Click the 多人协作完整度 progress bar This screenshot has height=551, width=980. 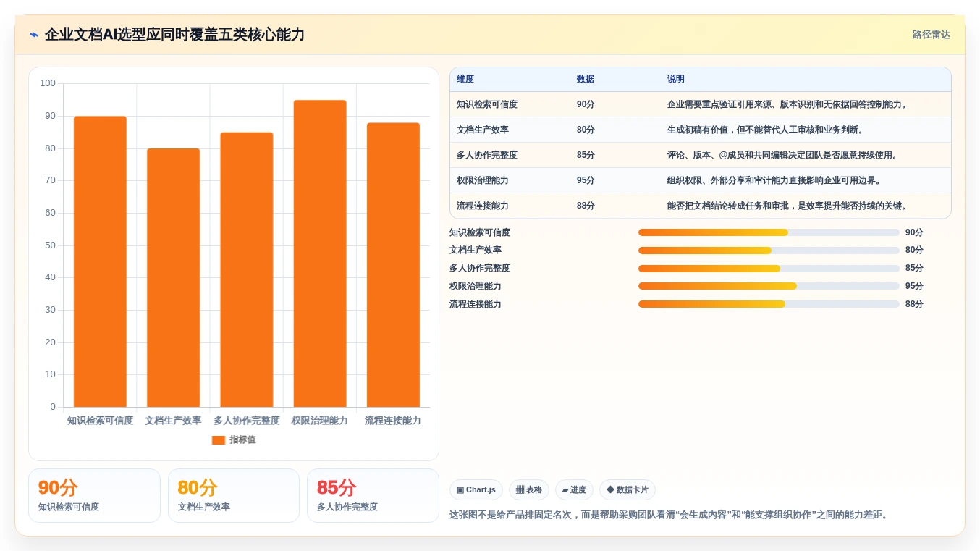tap(769, 269)
